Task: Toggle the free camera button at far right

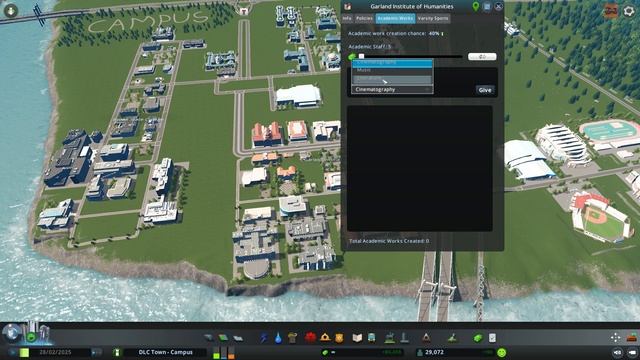Action: click(x=632, y=352)
